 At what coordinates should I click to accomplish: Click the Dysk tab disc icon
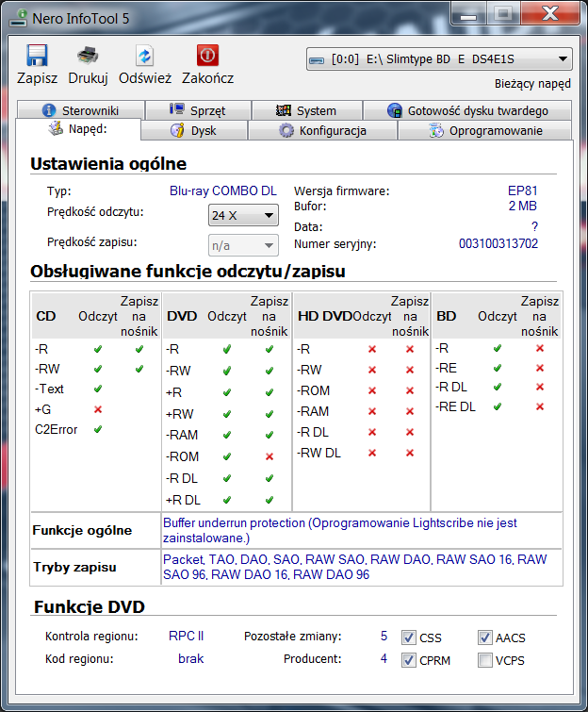[x=177, y=130]
